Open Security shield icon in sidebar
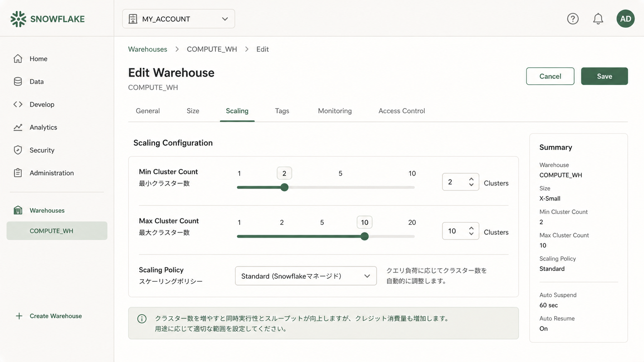Viewport: 644px width, 362px height. (x=18, y=150)
